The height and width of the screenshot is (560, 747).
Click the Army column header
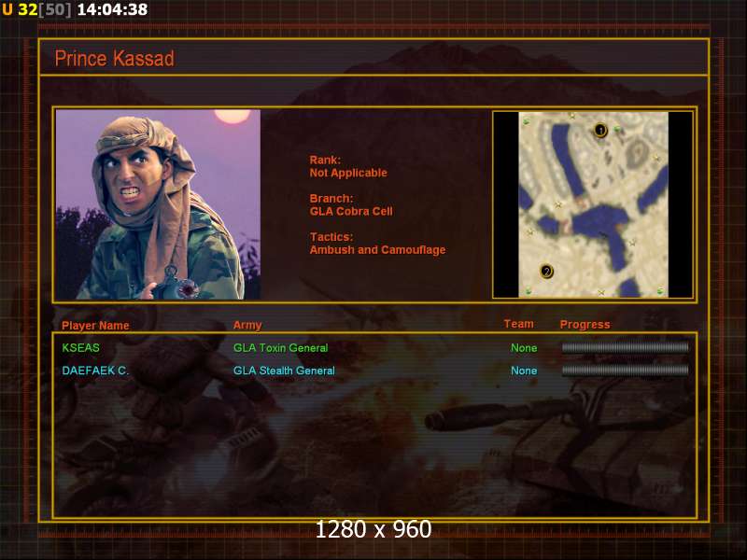click(247, 325)
